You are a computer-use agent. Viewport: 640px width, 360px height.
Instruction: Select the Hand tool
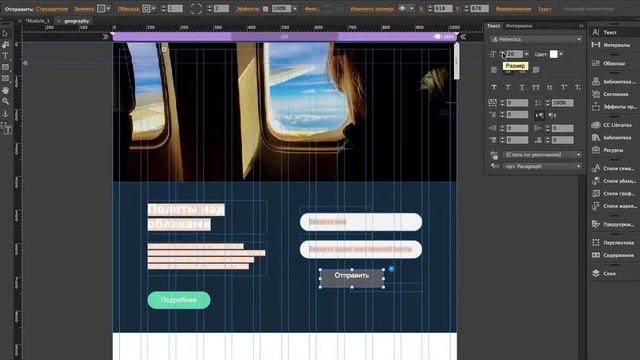[5, 90]
